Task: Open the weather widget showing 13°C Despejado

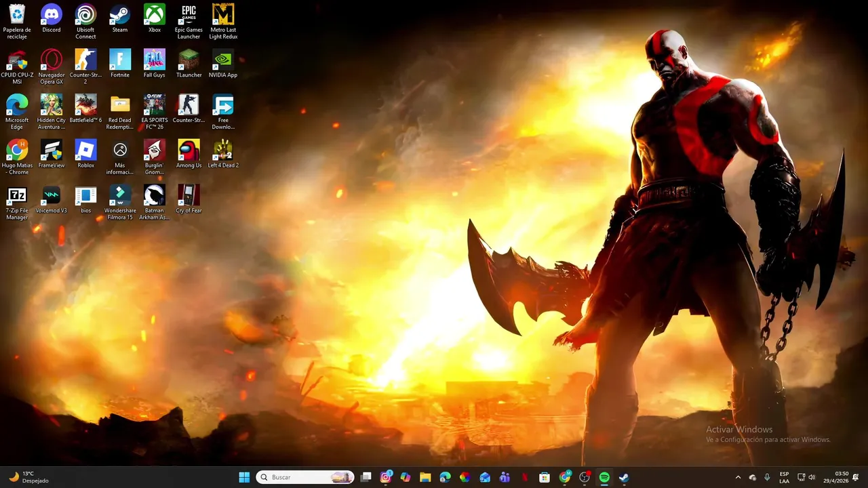Action: click(x=28, y=477)
